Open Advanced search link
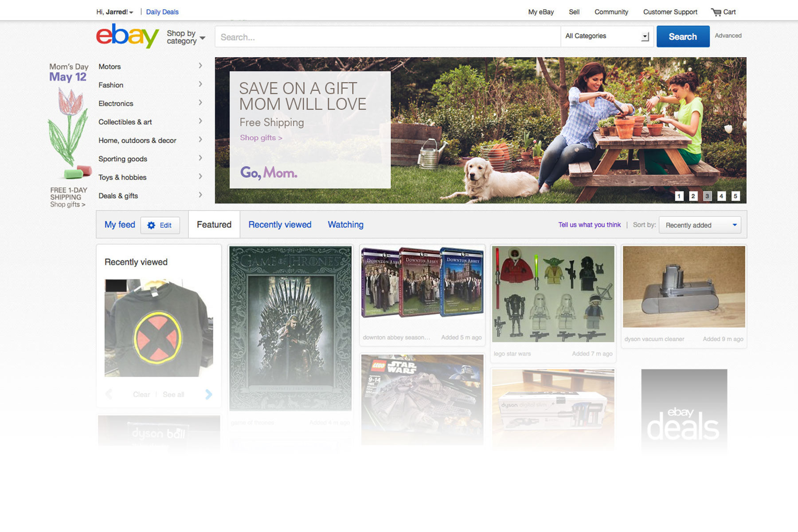 728,35
